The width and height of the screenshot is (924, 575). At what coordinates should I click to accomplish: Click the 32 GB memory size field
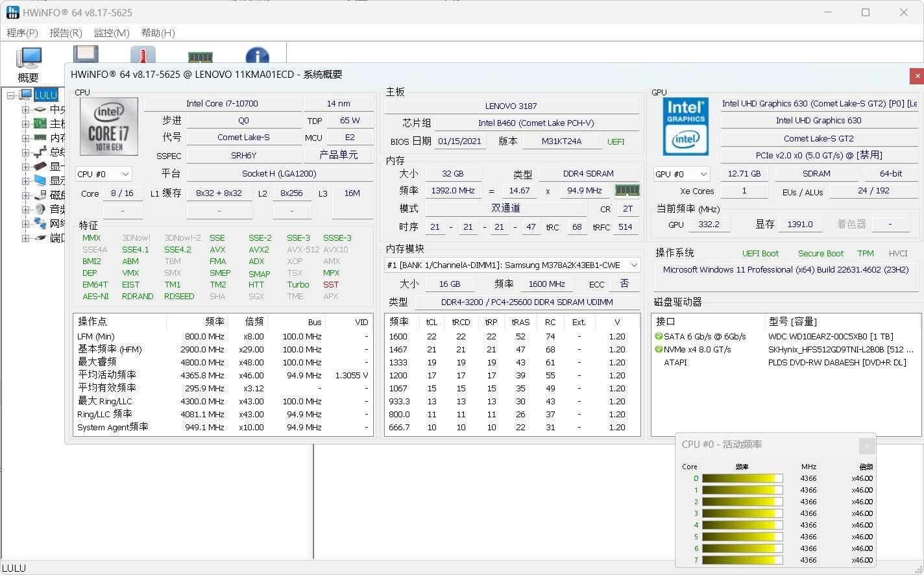[x=453, y=173]
